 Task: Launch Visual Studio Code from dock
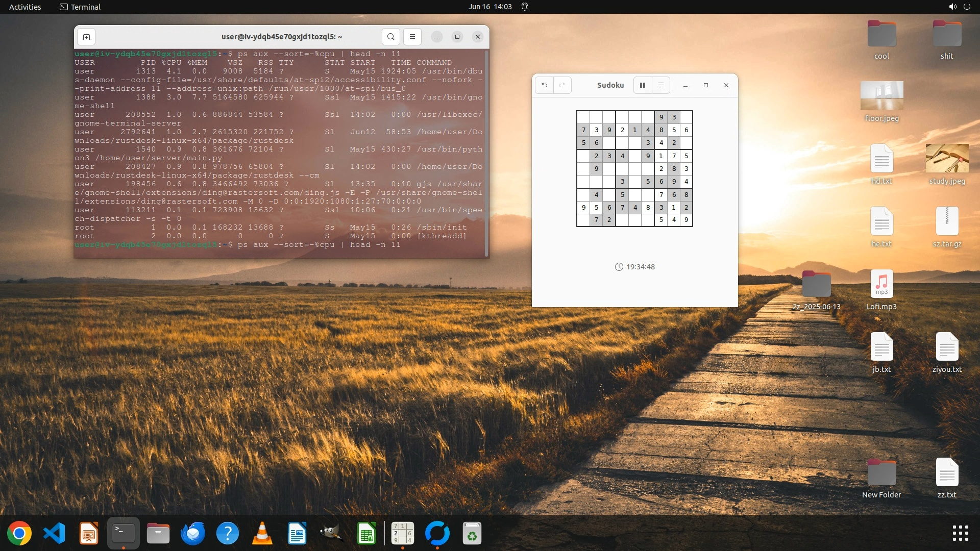click(54, 534)
